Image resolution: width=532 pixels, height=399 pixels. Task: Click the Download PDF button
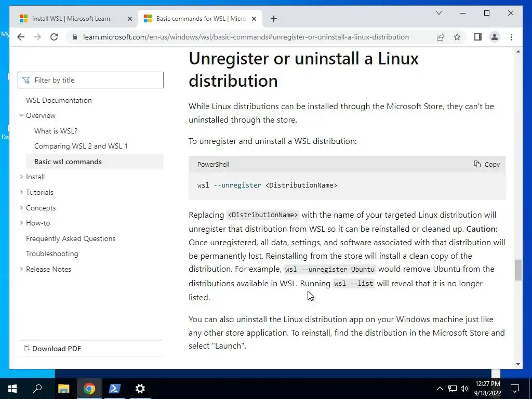pyautogui.click(x=52, y=349)
